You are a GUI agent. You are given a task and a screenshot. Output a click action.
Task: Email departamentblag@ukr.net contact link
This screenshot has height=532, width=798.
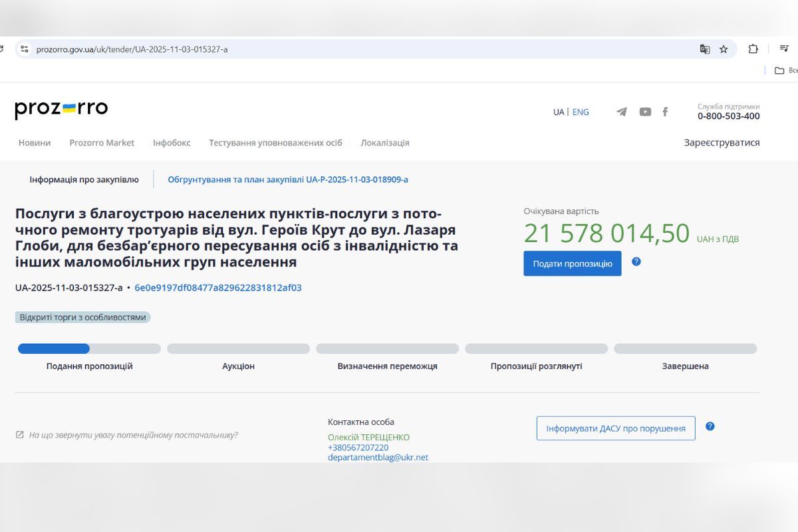click(x=377, y=457)
